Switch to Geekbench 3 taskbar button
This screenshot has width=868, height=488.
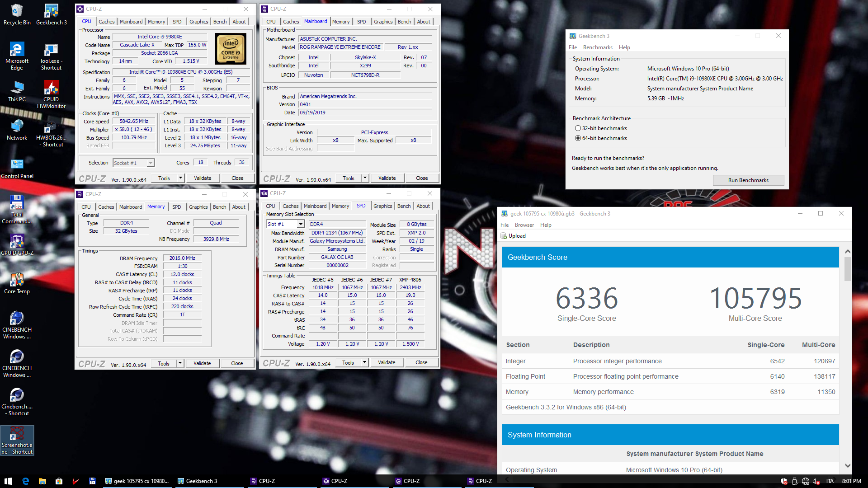tap(209, 481)
